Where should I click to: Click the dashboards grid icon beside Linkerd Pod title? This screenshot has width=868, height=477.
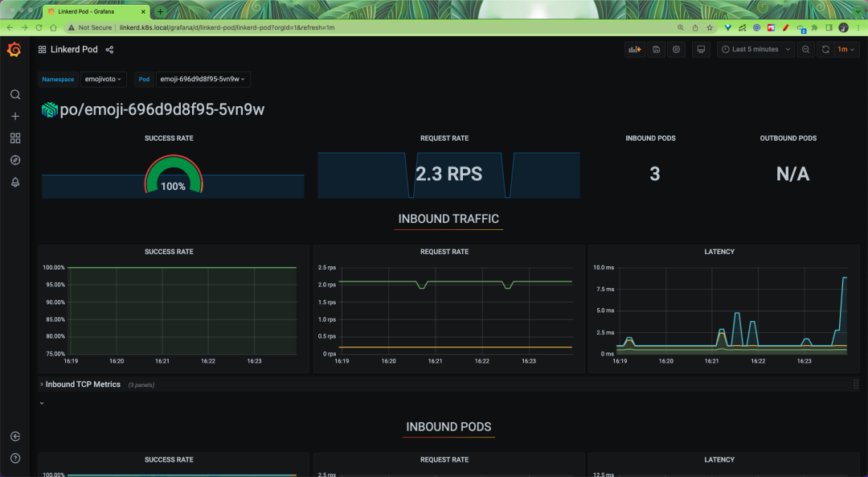tap(42, 50)
